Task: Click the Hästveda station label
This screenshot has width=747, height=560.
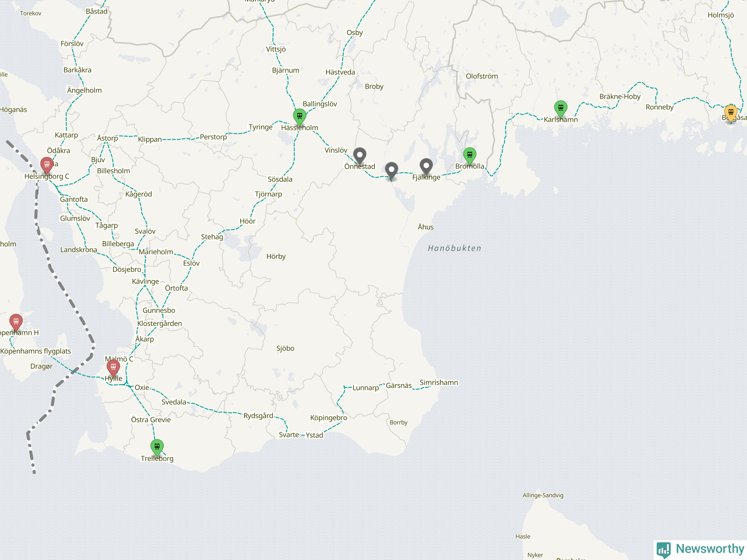Action: 340,72
